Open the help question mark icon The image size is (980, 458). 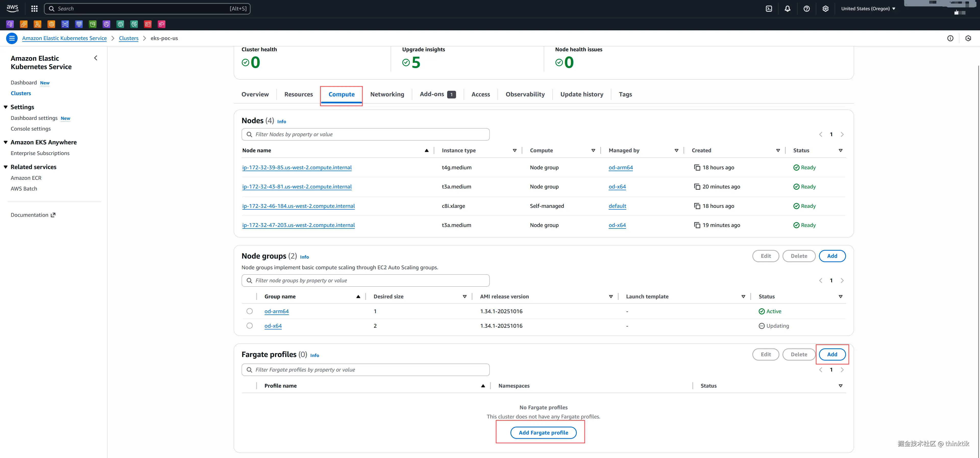806,8
